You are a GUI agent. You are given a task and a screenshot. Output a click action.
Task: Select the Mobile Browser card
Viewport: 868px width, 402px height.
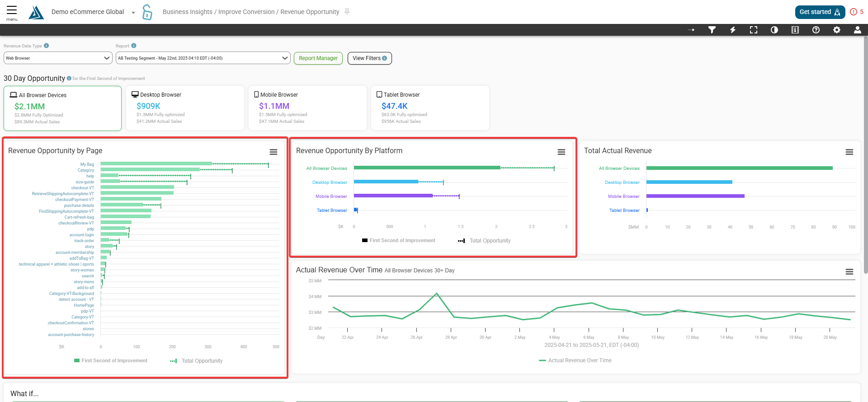click(307, 108)
